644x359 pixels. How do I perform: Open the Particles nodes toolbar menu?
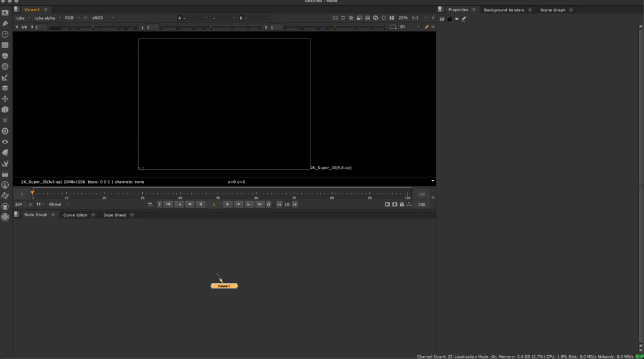(x=5, y=120)
